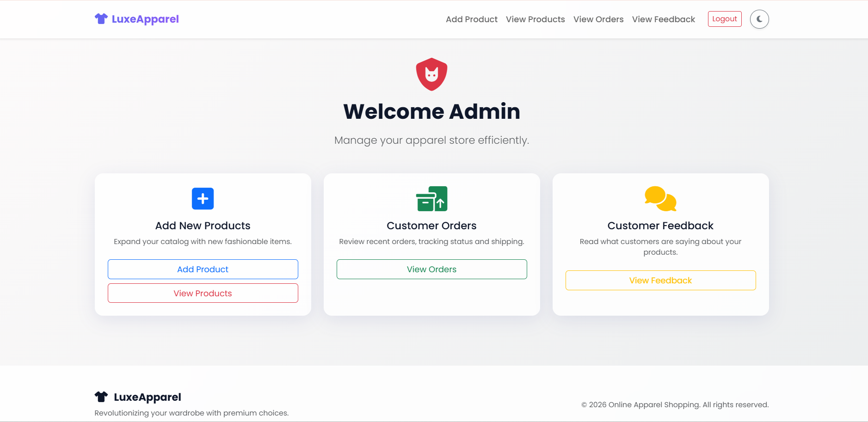The height and width of the screenshot is (422, 868).
Task: Click 'Read what customers are saying' description text
Action: click(661, 247)
